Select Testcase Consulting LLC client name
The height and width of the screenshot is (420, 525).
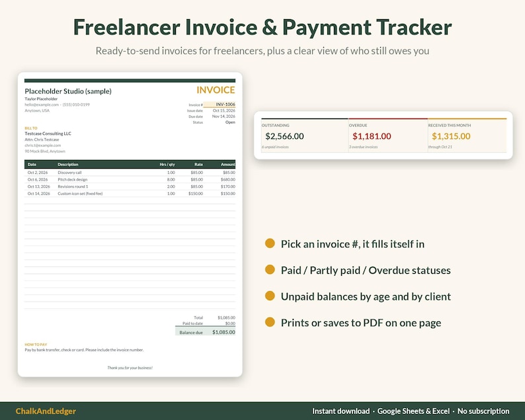(x=48, y=134)
